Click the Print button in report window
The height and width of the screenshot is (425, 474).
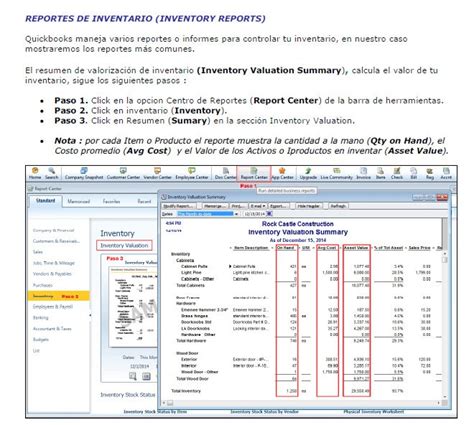[x=238, y=206]
